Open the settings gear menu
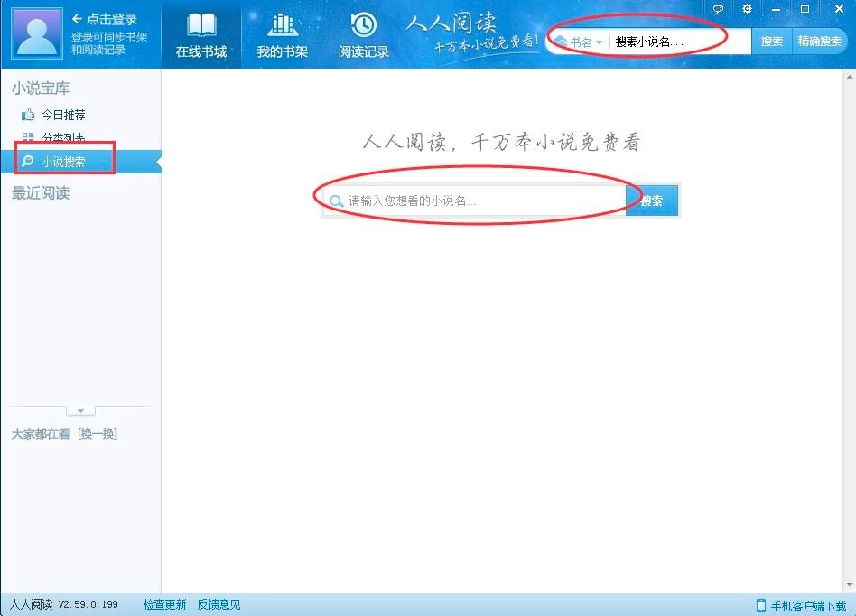Image resolution: width=856 pixels, height=616 pixels. point(747,8)
